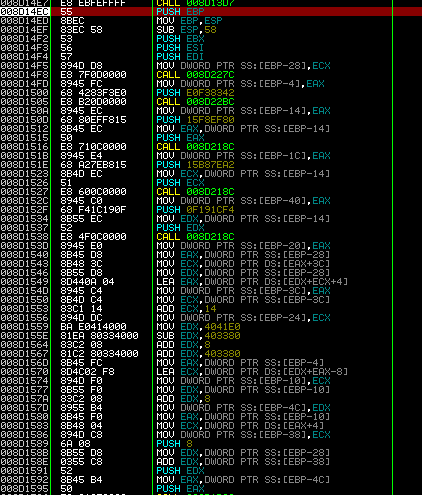Screen dimensions: 422x495
Task: Select hex bytes 8B45 B4
Action: click(x=81, y=480)
